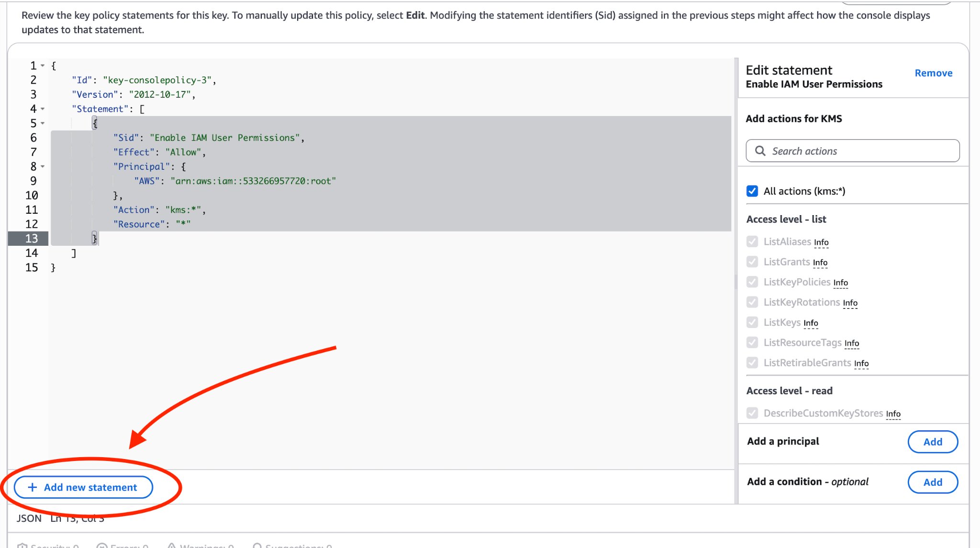This screenshot has height=548, width=980.
Task: Toggle the ListGrants checkbox
Action: 752,262
